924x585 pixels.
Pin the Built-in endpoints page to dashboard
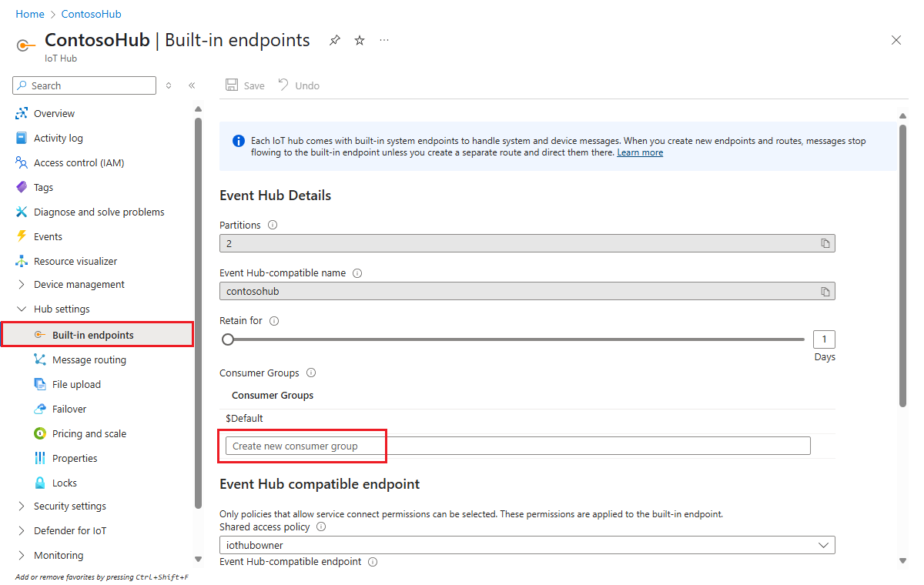coord(334,39)
